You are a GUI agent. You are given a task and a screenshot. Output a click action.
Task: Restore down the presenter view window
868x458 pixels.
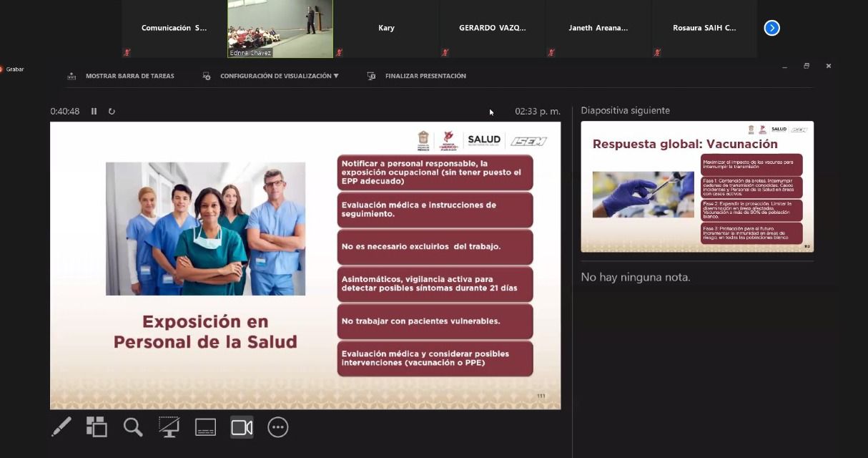click(x=807, y=66)
